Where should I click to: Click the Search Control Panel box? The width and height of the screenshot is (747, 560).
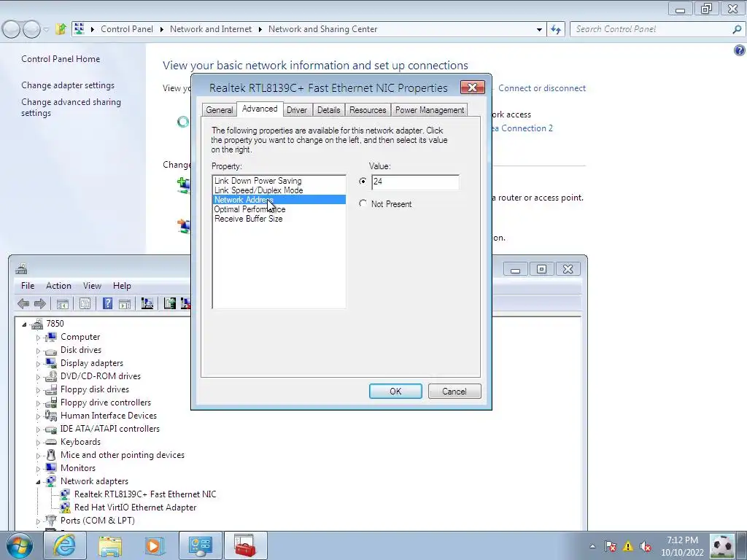tap(657, 29)
